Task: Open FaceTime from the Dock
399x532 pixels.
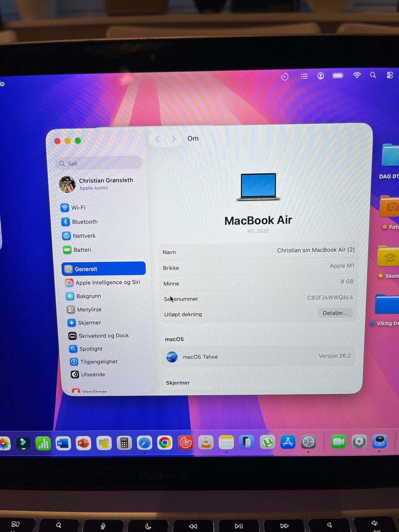Action: pyautogui.click(x=338, y=441)
